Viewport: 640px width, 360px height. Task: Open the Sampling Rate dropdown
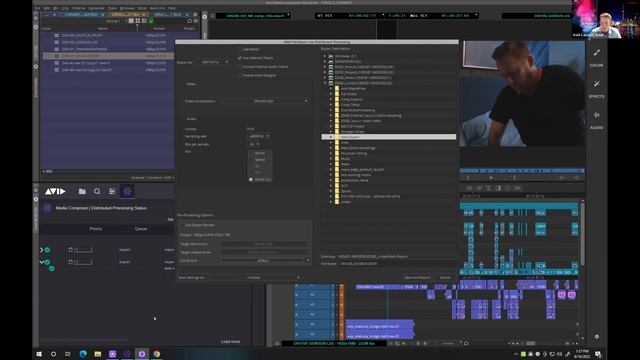click(x=259, y=136)
